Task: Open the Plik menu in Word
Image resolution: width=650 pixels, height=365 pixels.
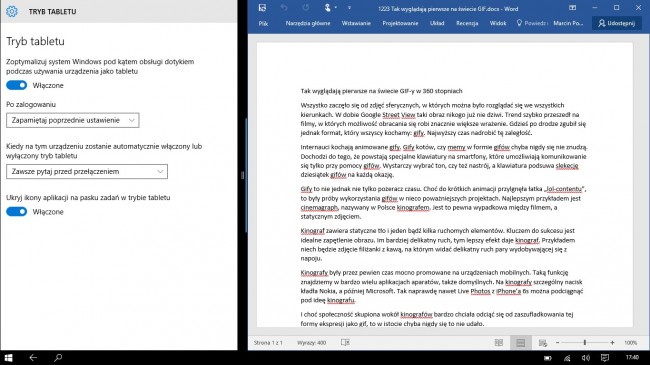Action: click(263, 24)
